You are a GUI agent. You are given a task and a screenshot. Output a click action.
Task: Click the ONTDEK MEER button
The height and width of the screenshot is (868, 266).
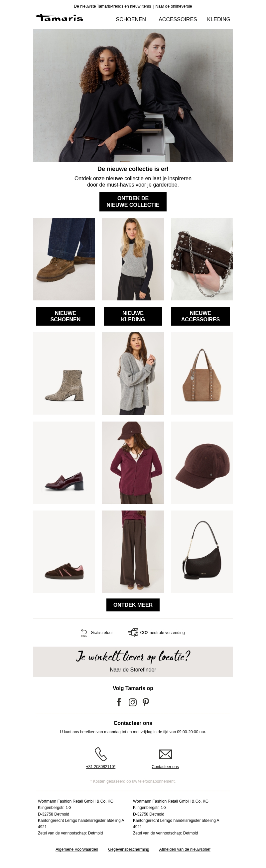(x=133, y=605)
